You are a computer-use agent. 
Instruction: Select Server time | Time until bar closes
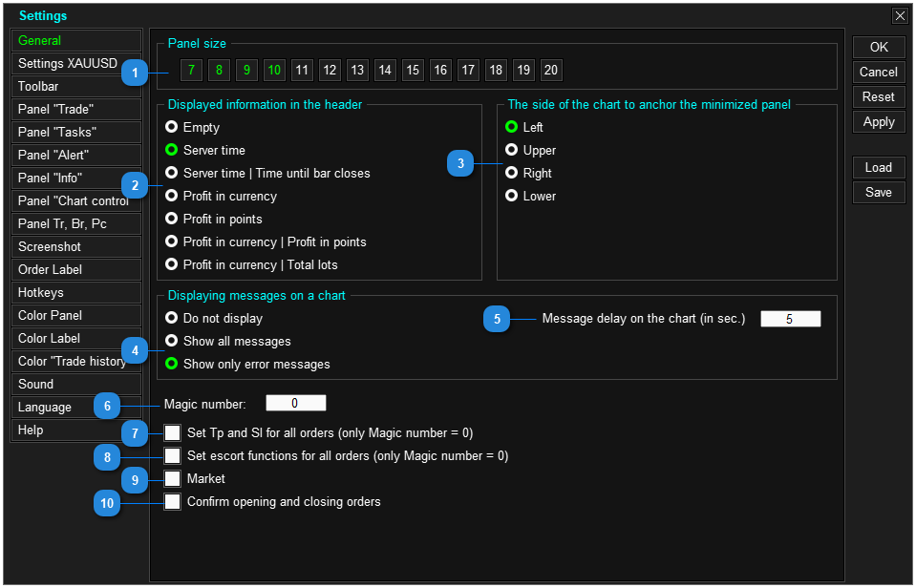pos(171,172)
